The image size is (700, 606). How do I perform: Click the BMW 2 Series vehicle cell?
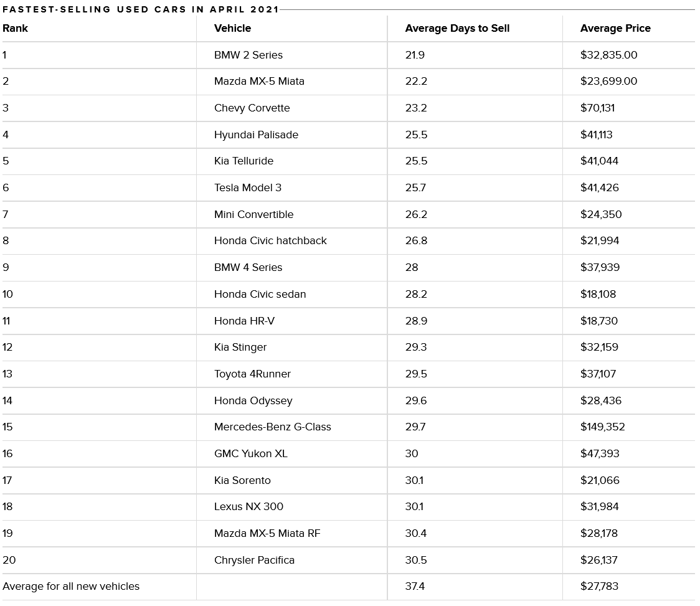pyautogui.click(x=248, y=55)
